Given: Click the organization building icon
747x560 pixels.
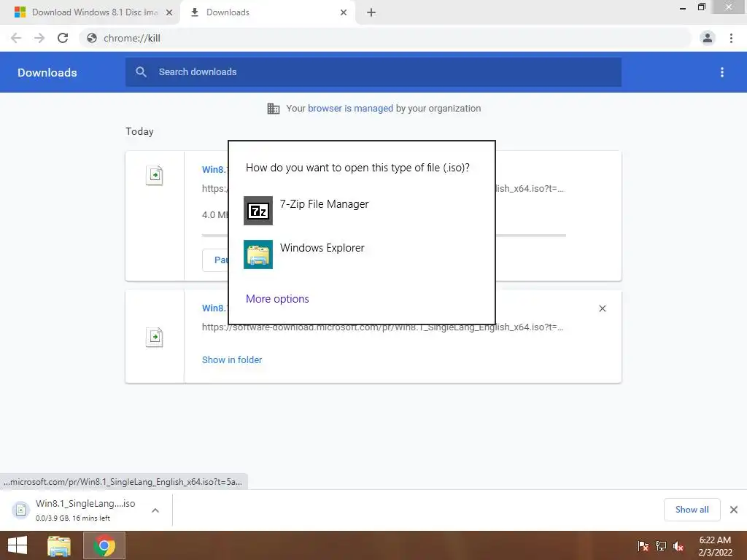Looking at the screenshot, I should pyautogui.click(x=274, y=109).
